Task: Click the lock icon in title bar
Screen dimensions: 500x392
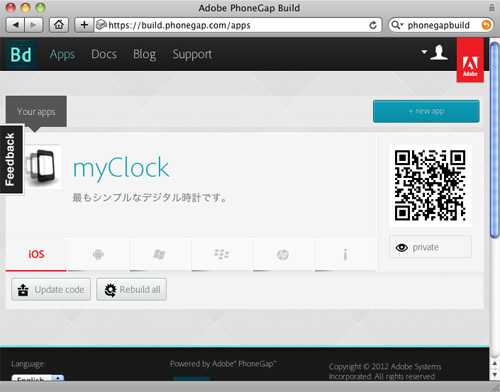Action: 492,8
